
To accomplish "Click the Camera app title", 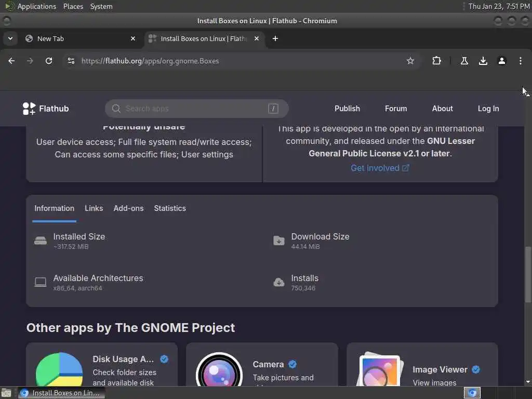I will 268,364.
